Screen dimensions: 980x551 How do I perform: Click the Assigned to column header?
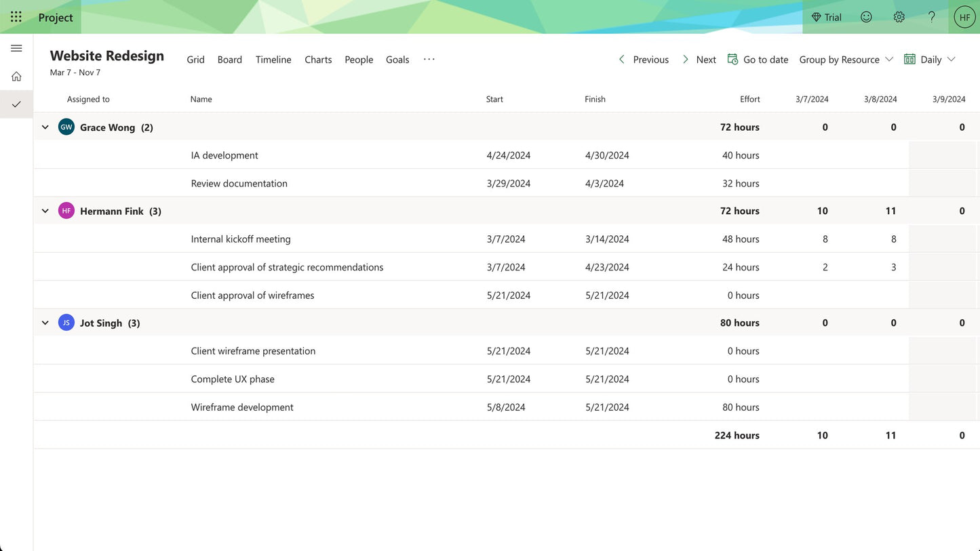(88, 99)
